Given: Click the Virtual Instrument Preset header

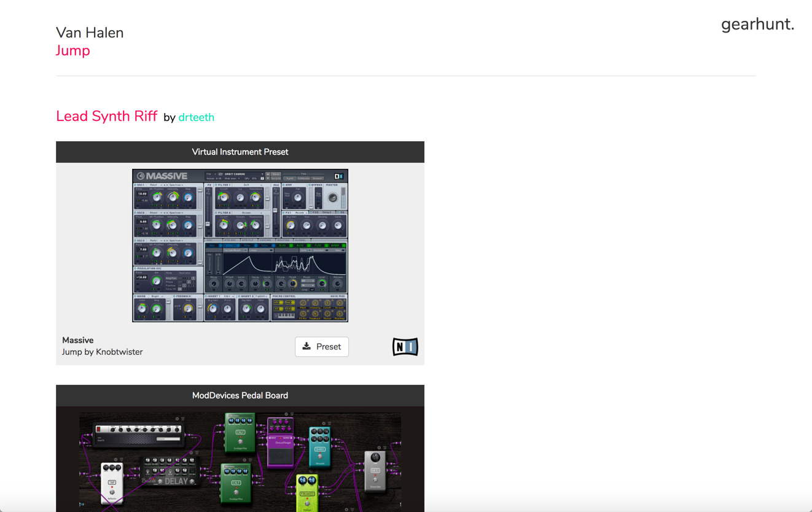Looking at the screenshot, I should click(x=240, y=152).
